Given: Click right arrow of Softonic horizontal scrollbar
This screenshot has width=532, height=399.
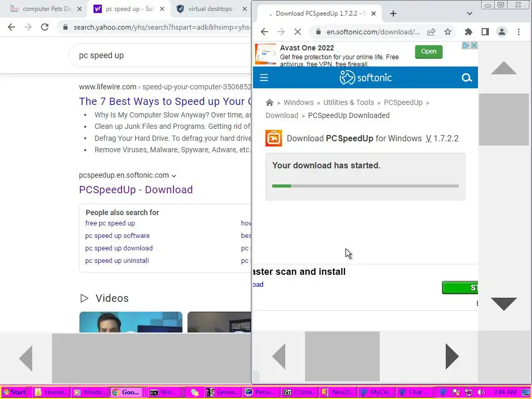Looking at the screenshot, I should tap(452, 356).
